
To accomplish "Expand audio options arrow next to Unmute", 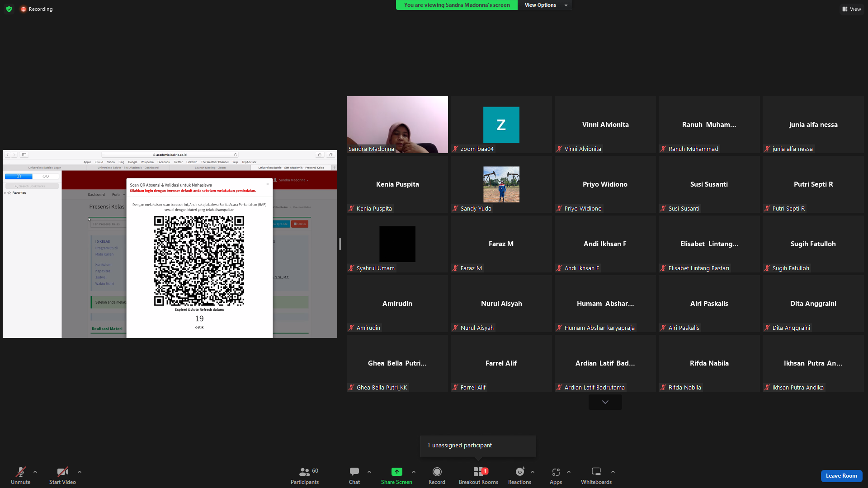I will (x=35, y=472).
